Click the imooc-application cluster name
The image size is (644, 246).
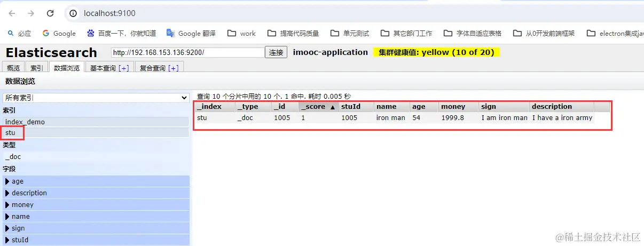point(331,52)
